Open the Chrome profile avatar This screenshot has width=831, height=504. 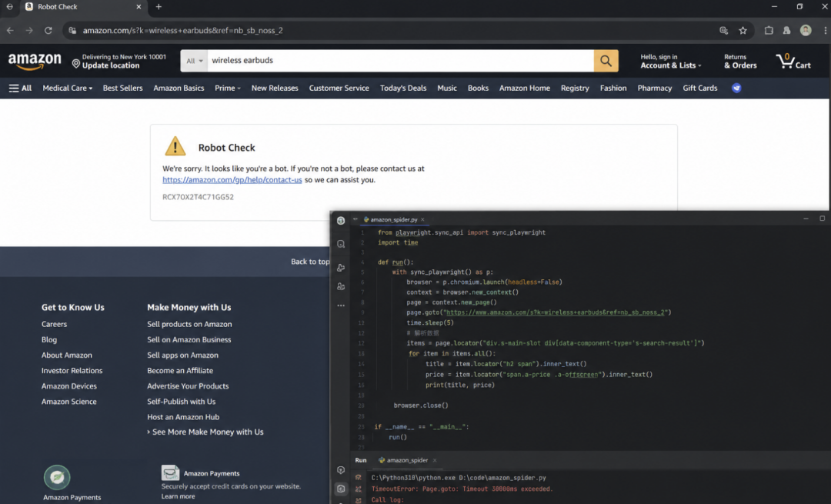pos(806,30)
